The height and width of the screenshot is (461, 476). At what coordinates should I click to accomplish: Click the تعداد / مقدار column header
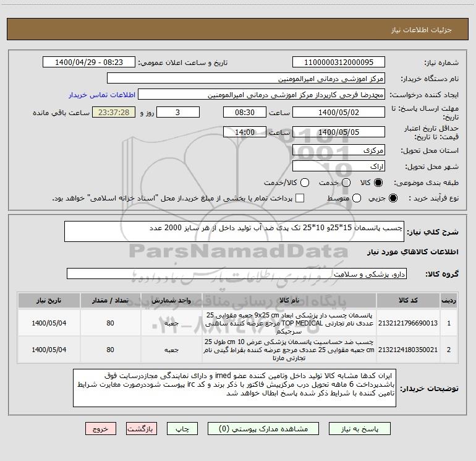pyautogui.click(x=110, y=301)
